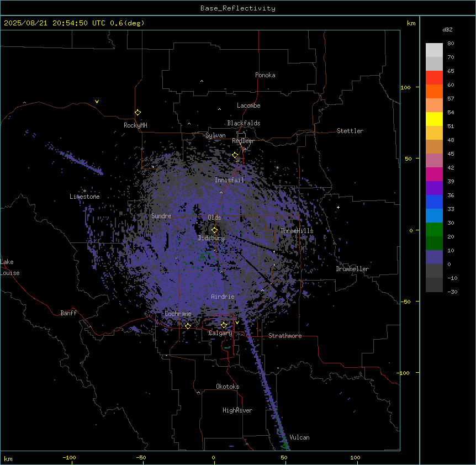
Task: Click the yellow diamond marker near RockyMH
Action: (x=138, y=113)
